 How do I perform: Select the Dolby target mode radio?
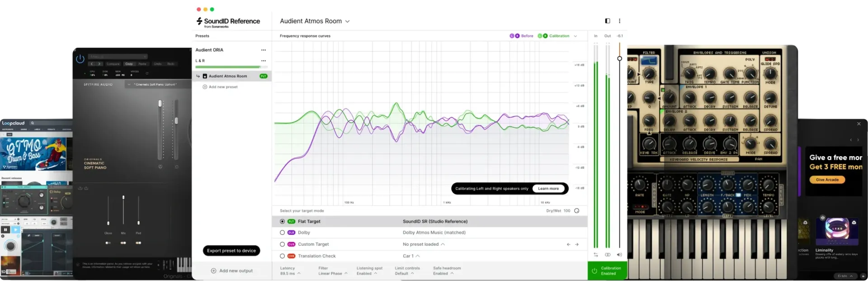[282, 233]
